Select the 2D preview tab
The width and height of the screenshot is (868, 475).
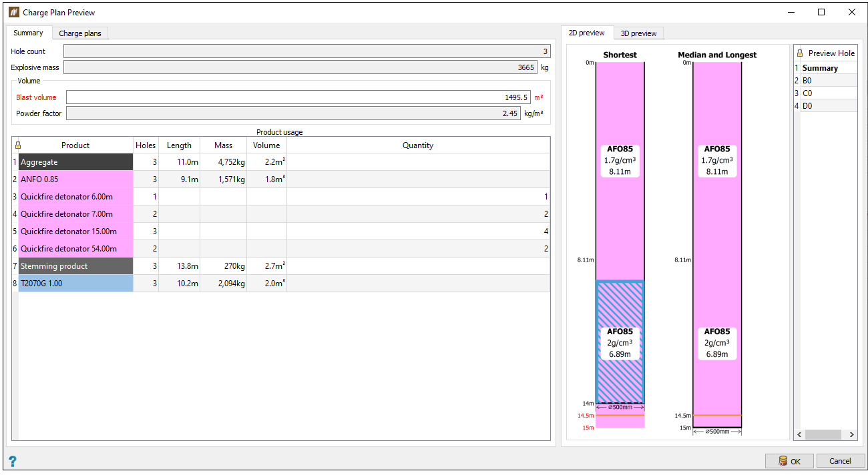[x=586, y=33]
